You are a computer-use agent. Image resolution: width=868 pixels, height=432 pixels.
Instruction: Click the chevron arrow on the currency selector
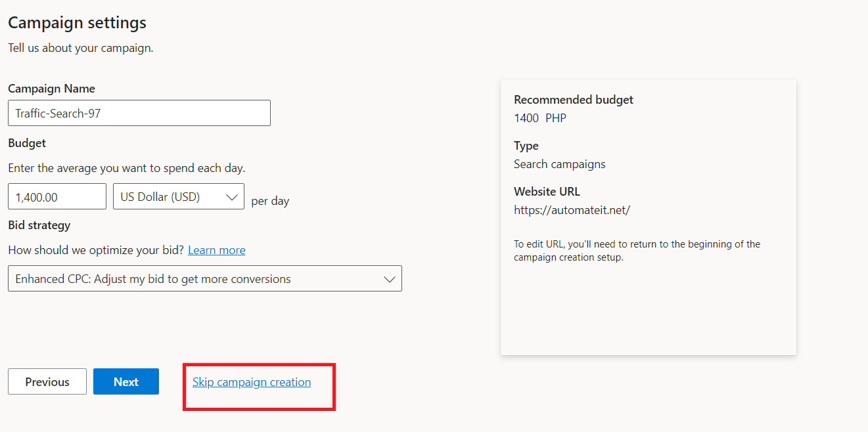tap(232, 196)
